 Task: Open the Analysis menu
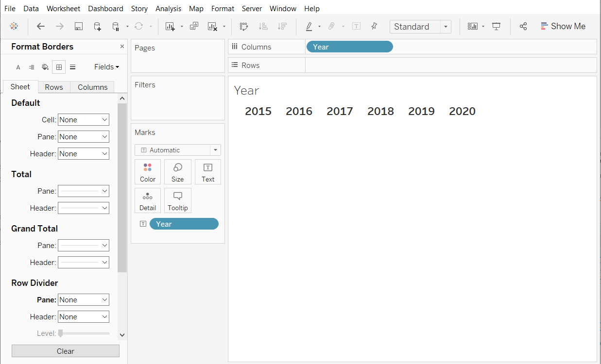click(x=168, y=9)
